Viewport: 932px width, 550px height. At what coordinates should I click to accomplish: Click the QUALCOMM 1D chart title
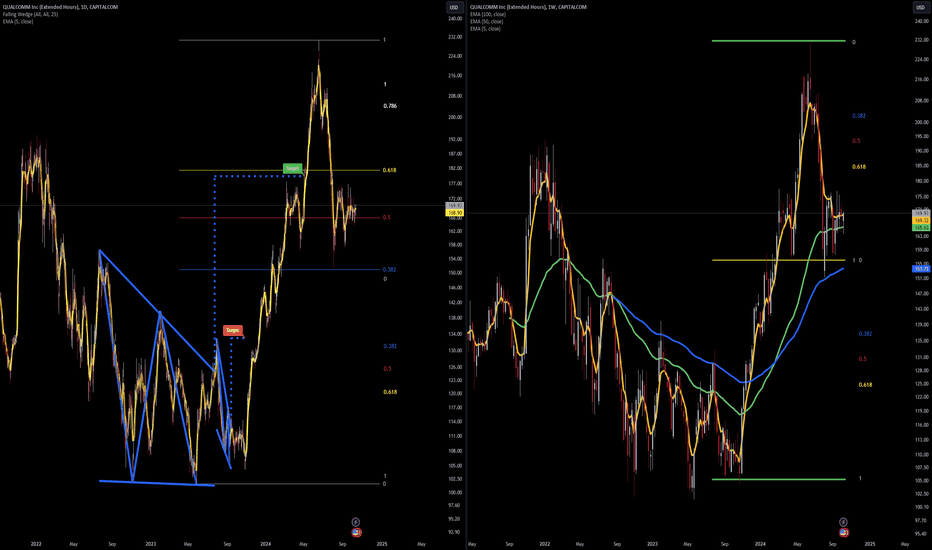(60, 7)
